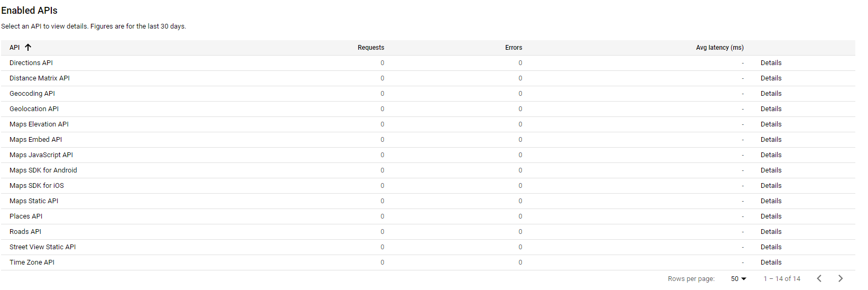The width and height of the screenshot is (868, 290).
Task: Open Maps Static API
Action: pyautogui.click(x=34, y=201)
